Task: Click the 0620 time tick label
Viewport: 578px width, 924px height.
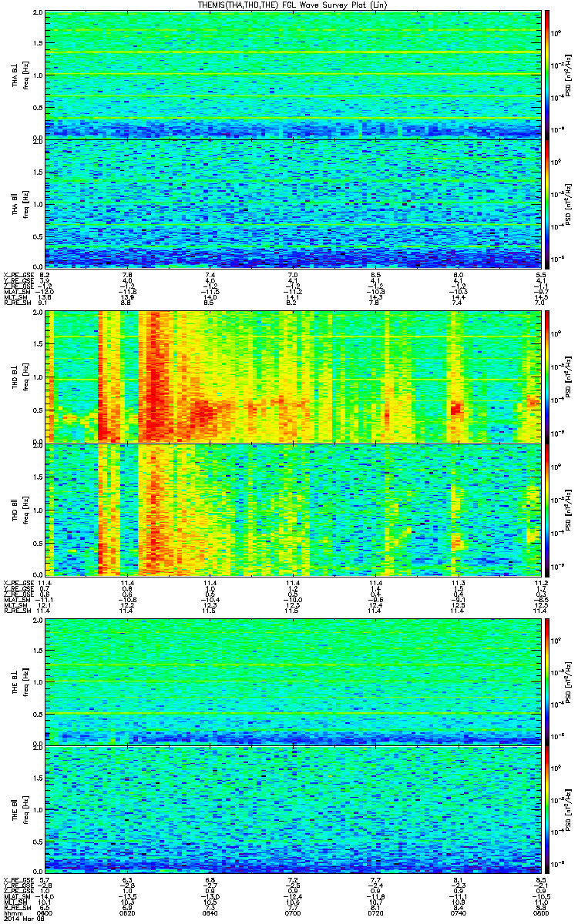Action: point(128,912)
